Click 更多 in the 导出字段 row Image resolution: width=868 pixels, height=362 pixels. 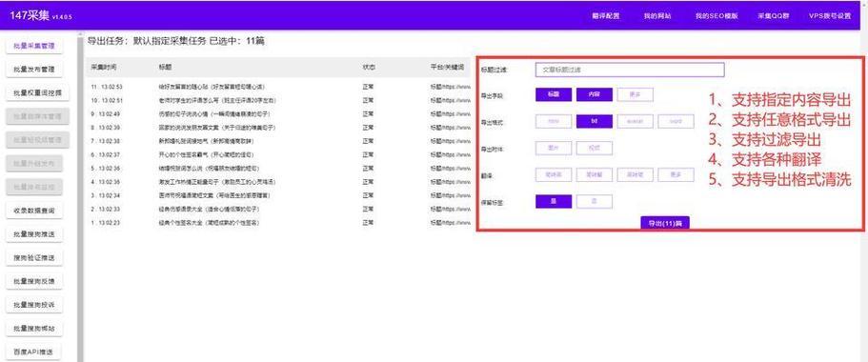coord(635,94)
